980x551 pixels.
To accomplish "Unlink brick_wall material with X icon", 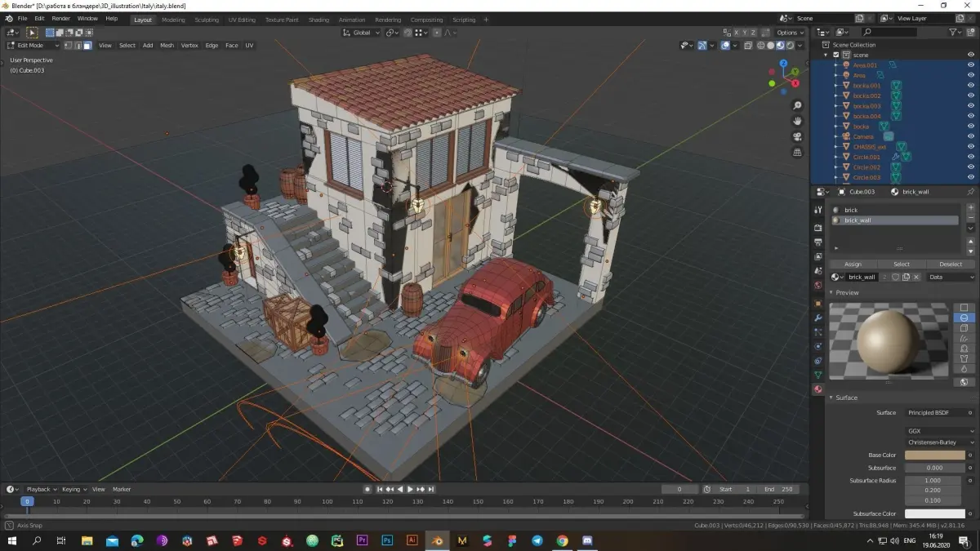I will pos(915,277).
